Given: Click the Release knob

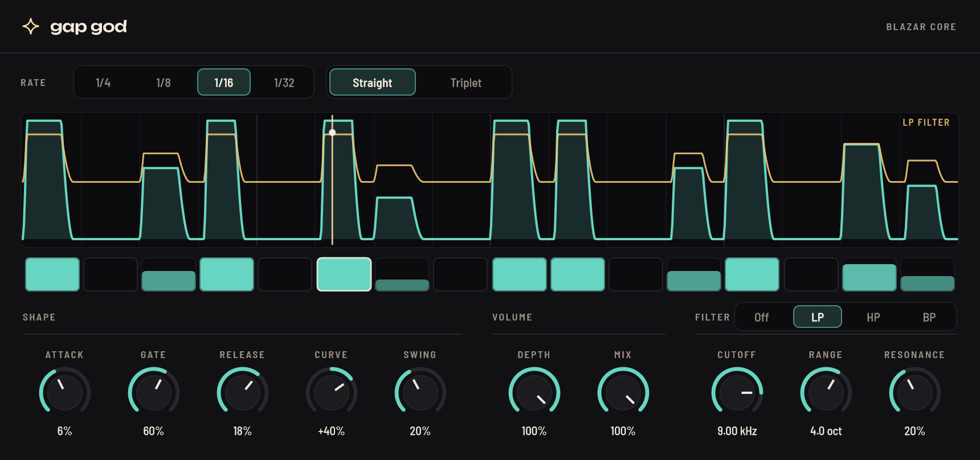Looking at the screenshot, I should [243, 392].
